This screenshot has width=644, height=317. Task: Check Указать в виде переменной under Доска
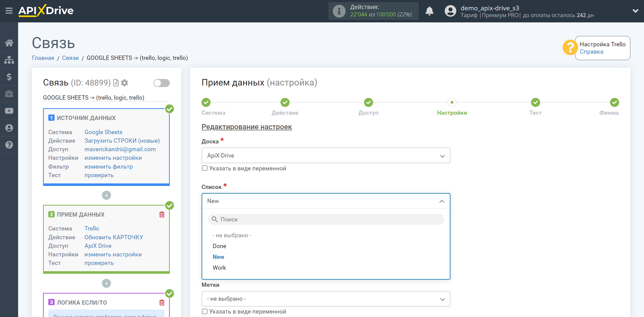(x=205, y=168)
